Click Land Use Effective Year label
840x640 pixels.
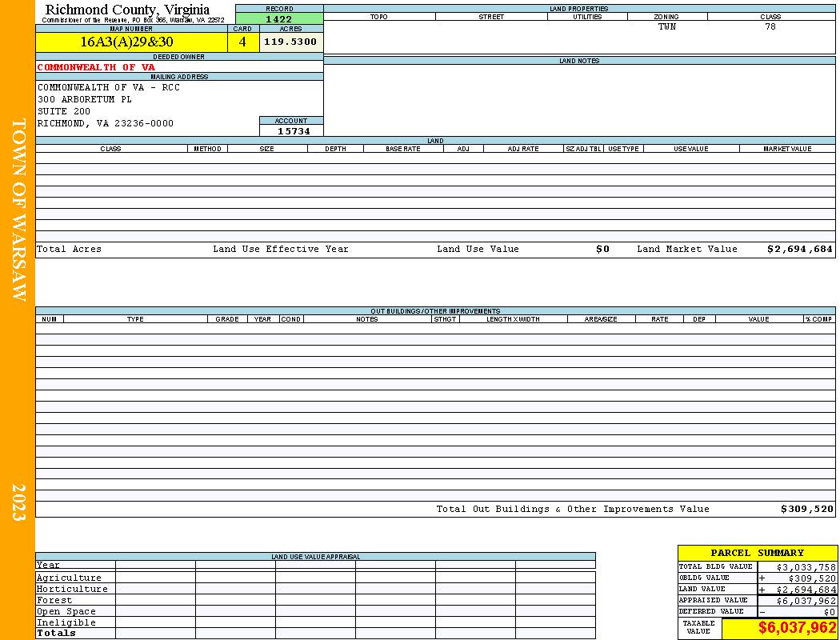click(281, 249)
